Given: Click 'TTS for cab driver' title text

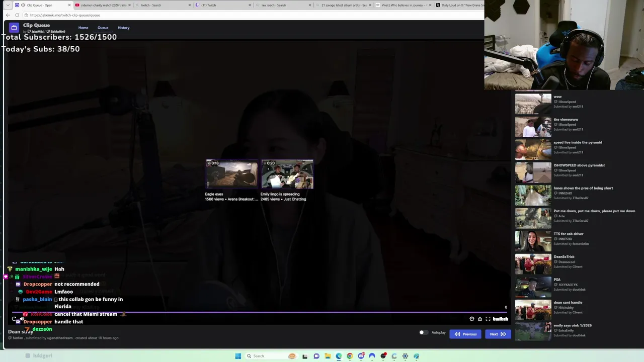Looking at the screenshot, I should (569, 234).
